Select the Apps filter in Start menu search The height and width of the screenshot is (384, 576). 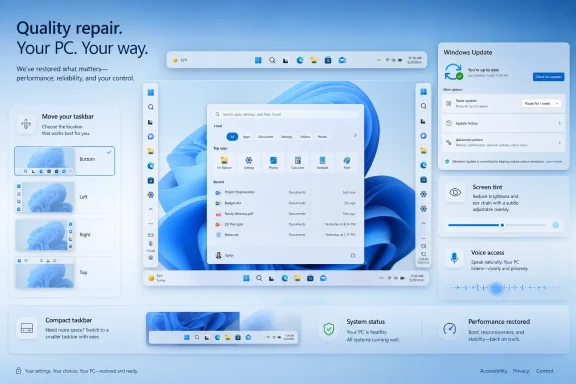[x=246, y=137]
